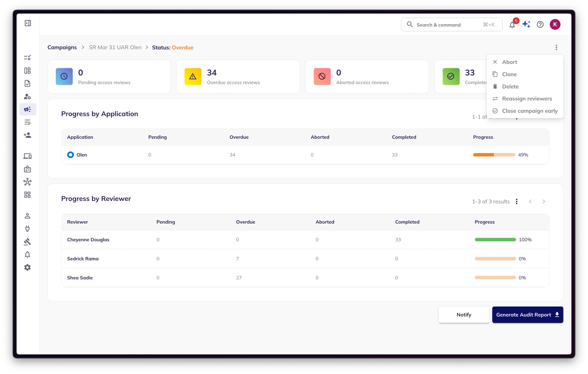Click the Generate Audit Report button
The width and height of the screenshot is (588, 374).
click(x=527, y=315)
